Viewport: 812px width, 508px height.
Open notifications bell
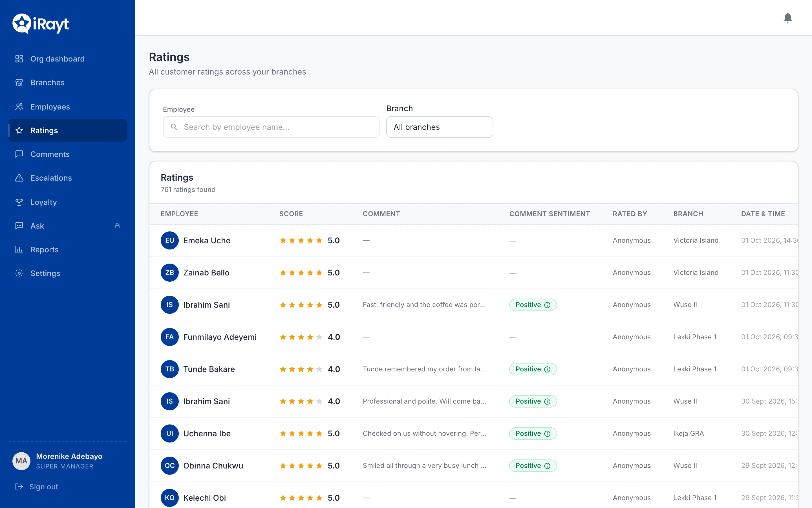coord(787,17)
